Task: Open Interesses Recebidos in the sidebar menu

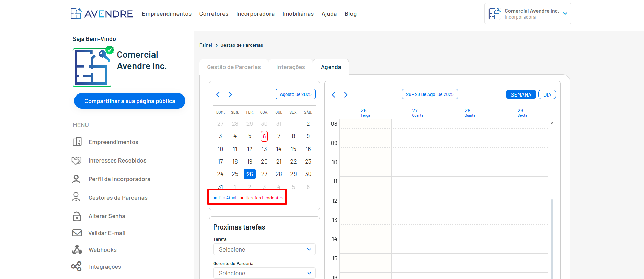Action: click(117, 160)
